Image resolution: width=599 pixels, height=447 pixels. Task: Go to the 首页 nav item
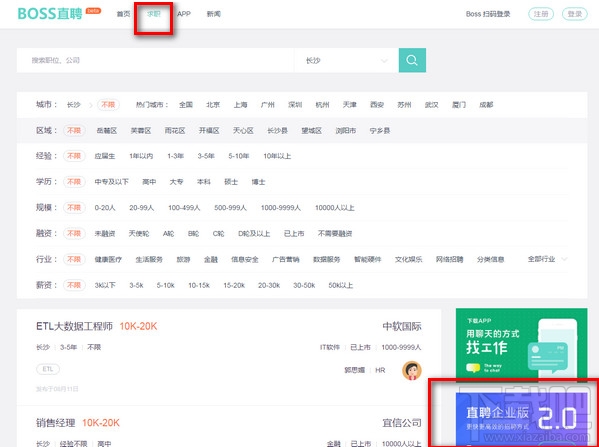click(x=123, y=14)
